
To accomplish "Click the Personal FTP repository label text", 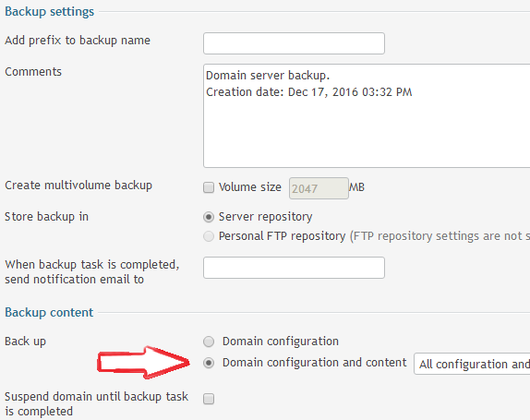I will click(282, 236).
